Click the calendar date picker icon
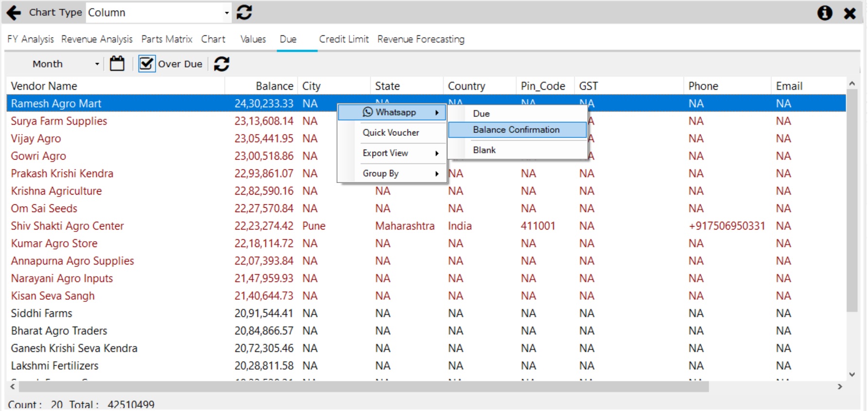868x411 pixels. pyautogui.click(x=117, y=64)
